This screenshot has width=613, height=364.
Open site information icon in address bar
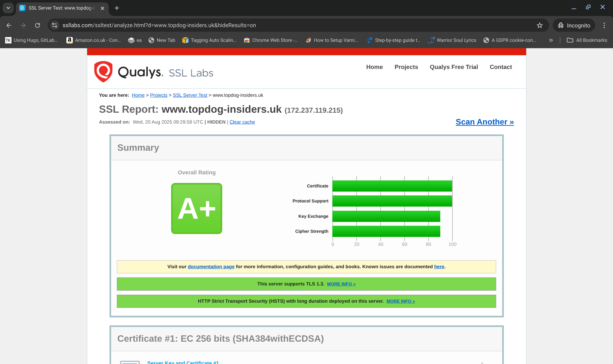[x=54, y=25]
